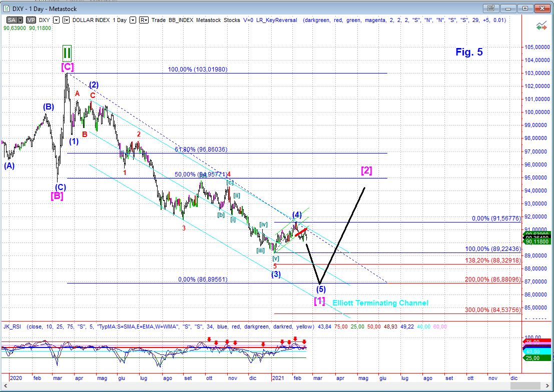Open the R dropdown in chart header
This screenshot has width=554, height=392.
click(x=144, y=20)
